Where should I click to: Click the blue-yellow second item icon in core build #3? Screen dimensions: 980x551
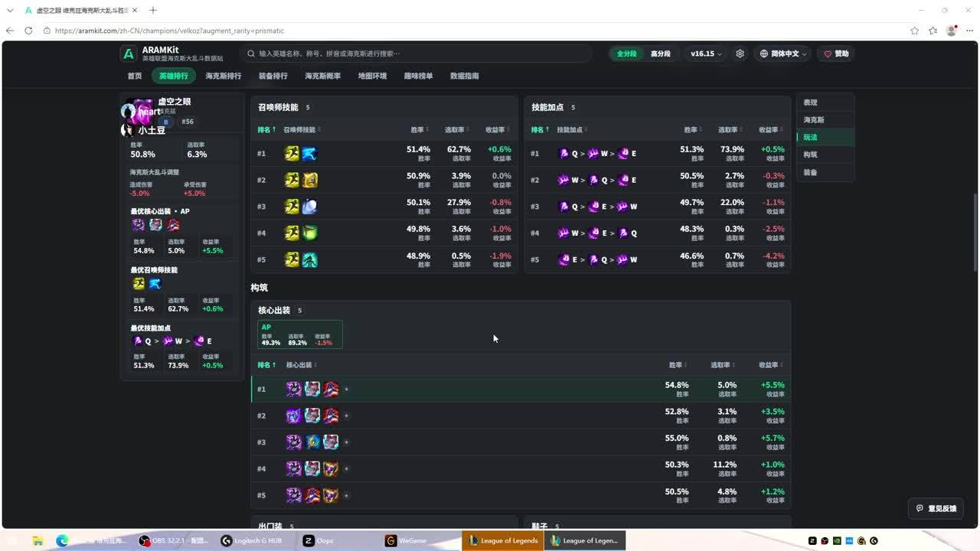[312, 442]
